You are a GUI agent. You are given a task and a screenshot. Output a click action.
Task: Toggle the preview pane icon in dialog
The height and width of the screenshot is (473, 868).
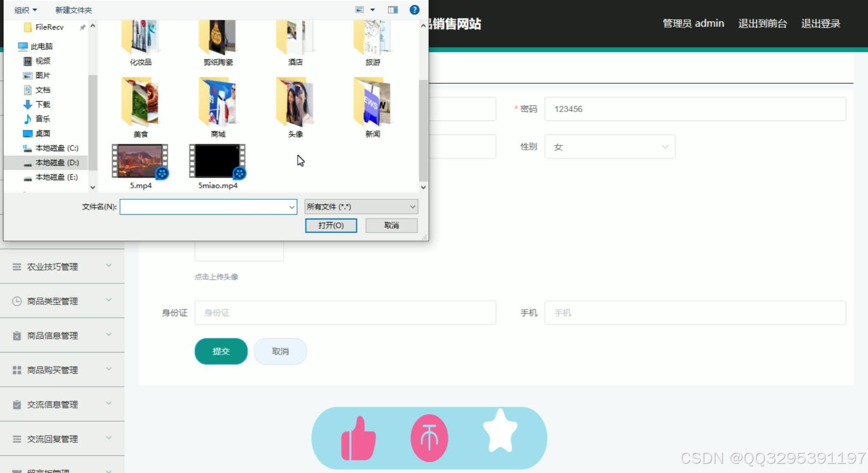point(393,10)
